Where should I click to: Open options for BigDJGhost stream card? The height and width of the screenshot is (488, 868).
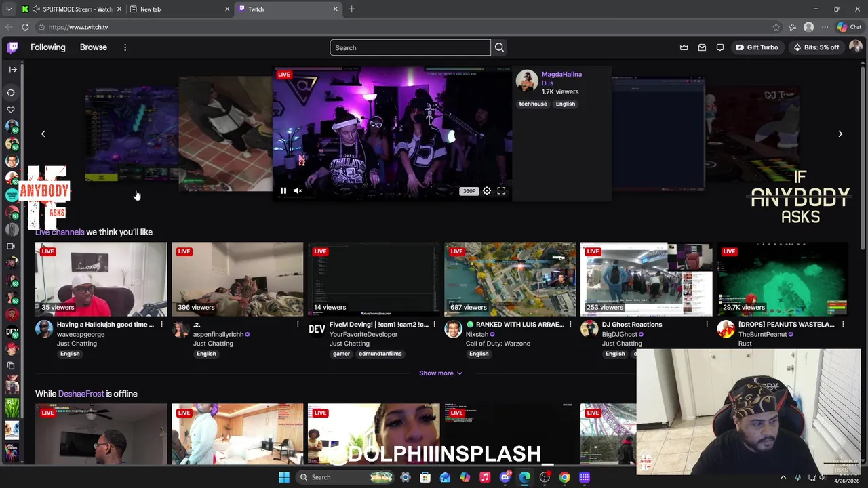707,325
